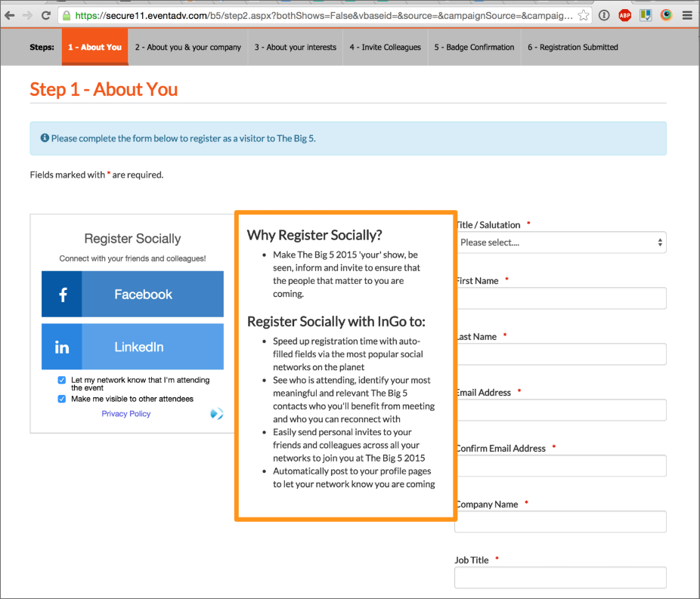Select the Company Name input box

[560, 522]
